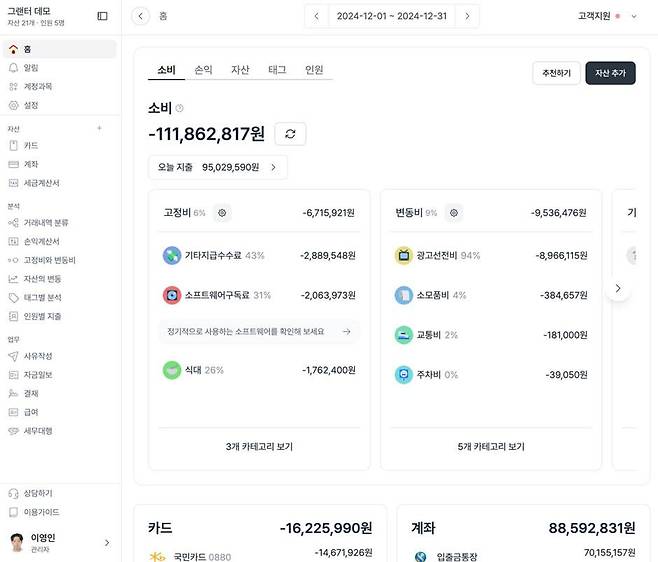This screenshot has height=562, width=658.
Task: Click the 그랜터 데모 workspace name
Action: (29, 11)
